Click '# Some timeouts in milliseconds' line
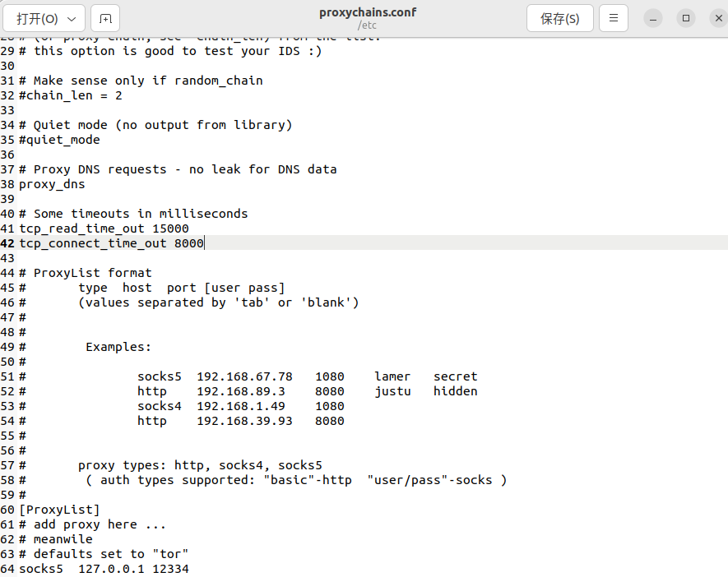 133,214
